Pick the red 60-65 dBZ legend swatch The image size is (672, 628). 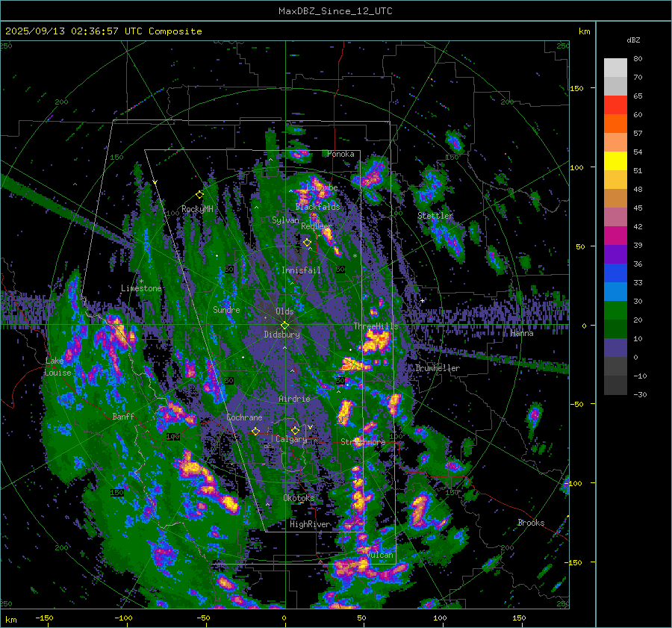click(615, 105)
